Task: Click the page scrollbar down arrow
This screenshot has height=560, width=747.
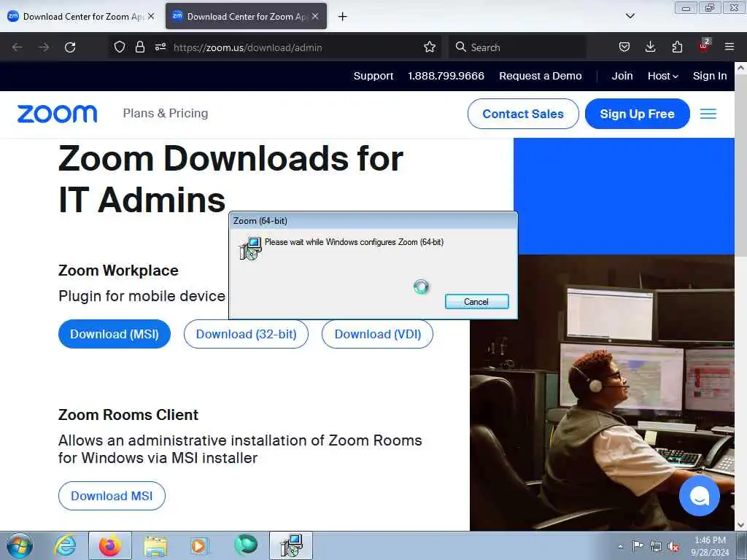Action: 741,525
